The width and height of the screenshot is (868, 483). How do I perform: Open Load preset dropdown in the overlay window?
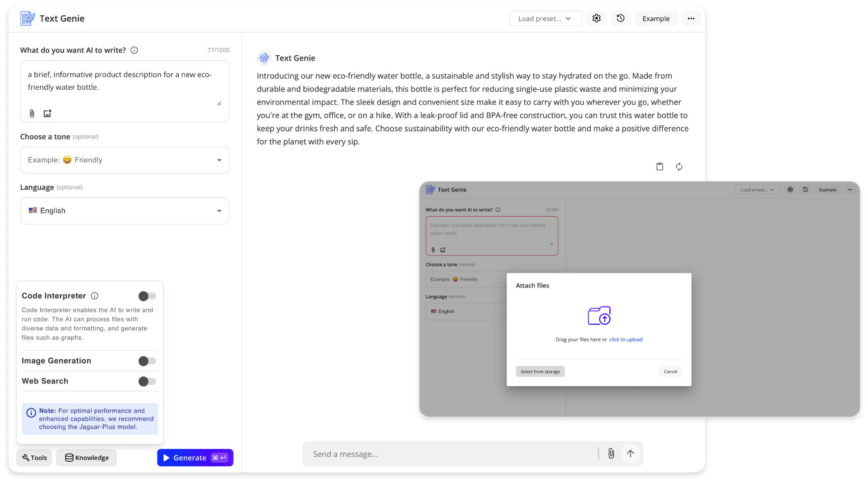point(757,190)
